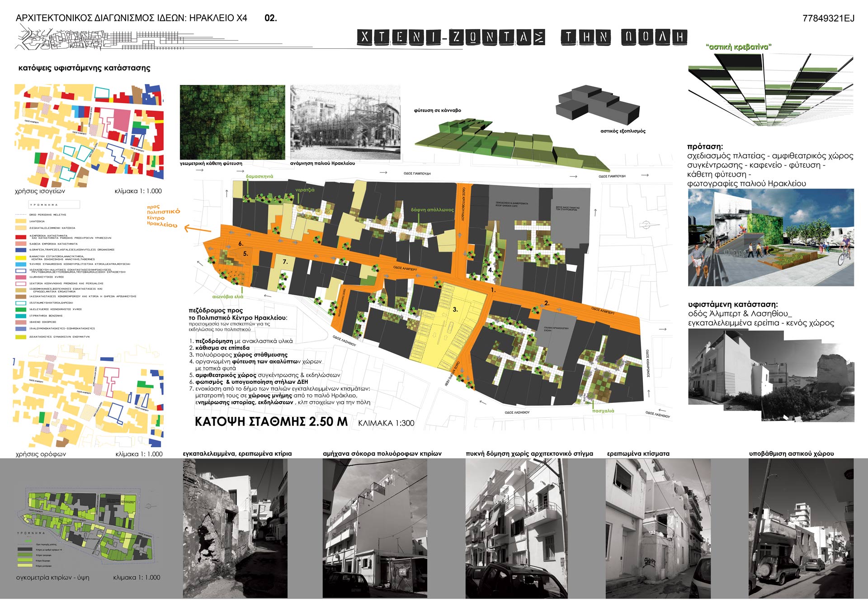This screenshot has height=614, width=868.
Task: Open the 'γεωμετρική κάθετη φύτευση' green texture image
Action: pyautogui.click(x=232, y=122)
